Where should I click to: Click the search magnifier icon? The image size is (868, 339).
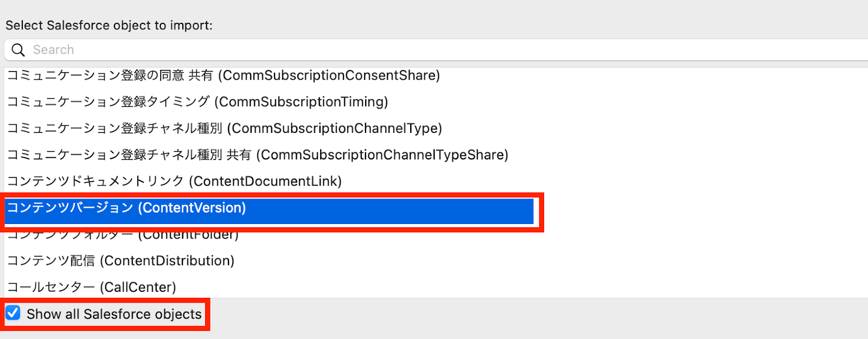coord(17,49)
